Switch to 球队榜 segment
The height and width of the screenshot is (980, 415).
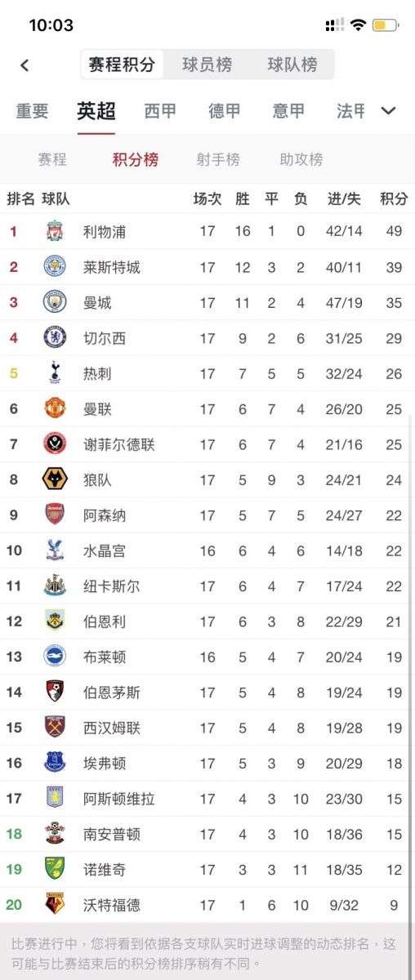(x=292, y=65)
